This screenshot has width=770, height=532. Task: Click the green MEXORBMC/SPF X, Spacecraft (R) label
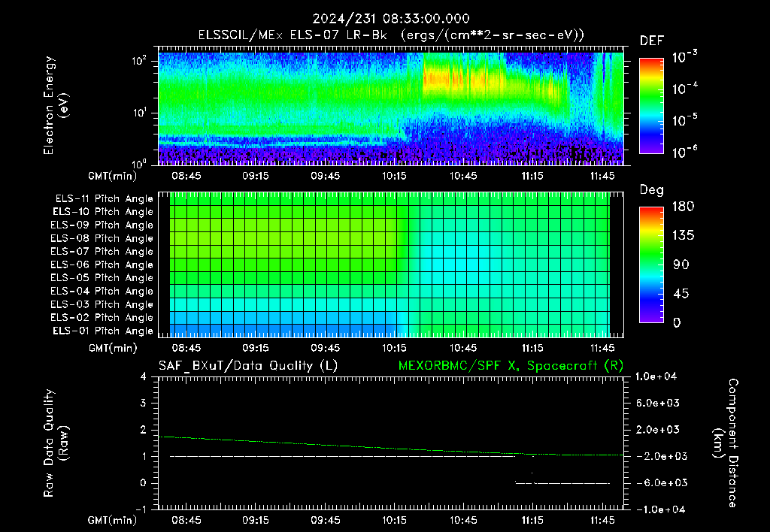pos(511,366)
